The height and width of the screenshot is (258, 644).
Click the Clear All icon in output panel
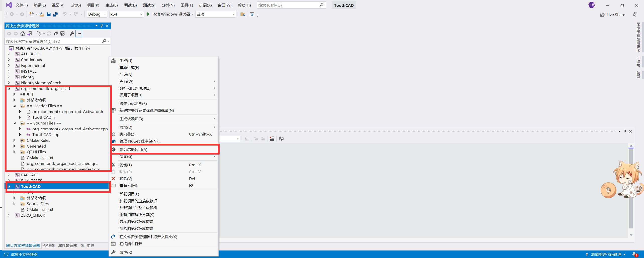(x=272, y=139)
